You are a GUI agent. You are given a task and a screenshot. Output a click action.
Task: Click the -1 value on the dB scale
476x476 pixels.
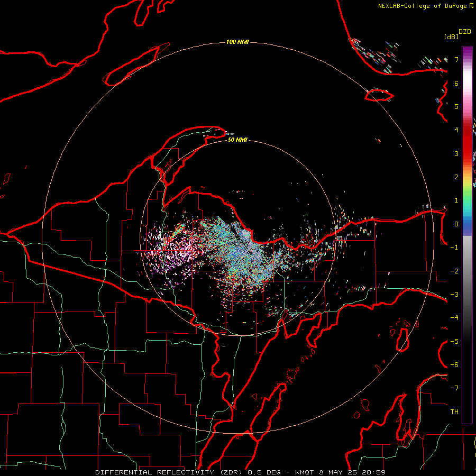pyautogui.click(x=454, y=248)
